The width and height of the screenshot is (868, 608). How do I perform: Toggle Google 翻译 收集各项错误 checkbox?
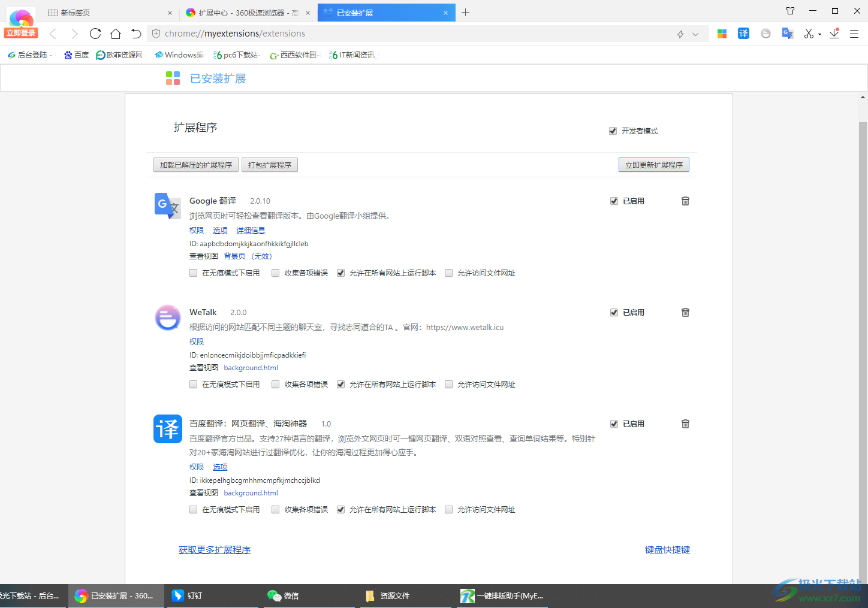click(275, 273)
